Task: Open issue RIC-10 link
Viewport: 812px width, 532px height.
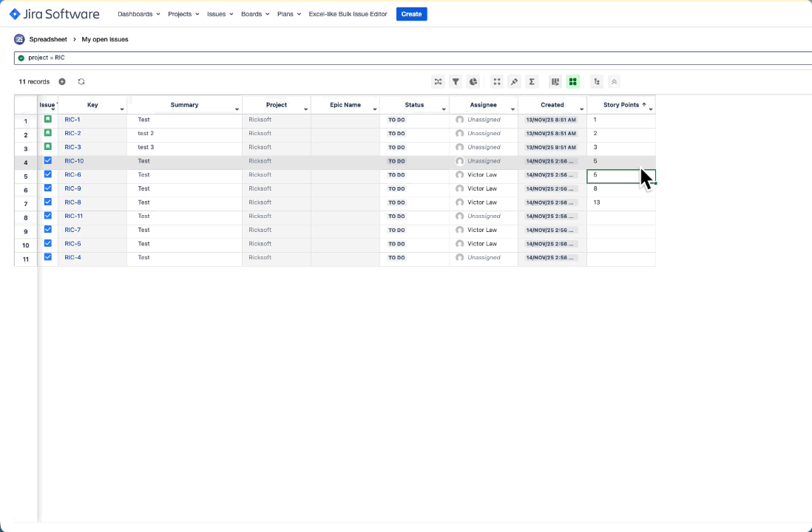Action: click(x=74, y=160)
